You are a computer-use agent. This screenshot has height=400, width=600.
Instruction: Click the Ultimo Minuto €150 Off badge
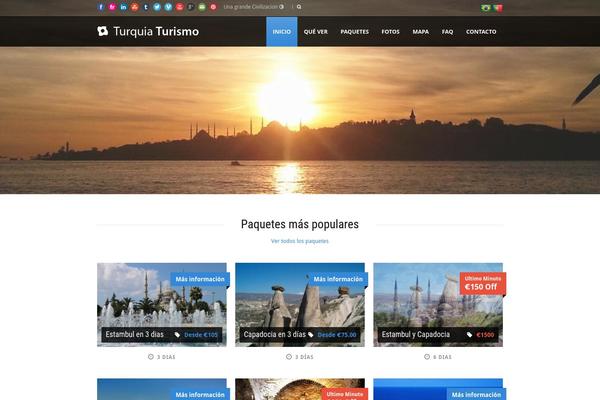click(x=483, y=283)
